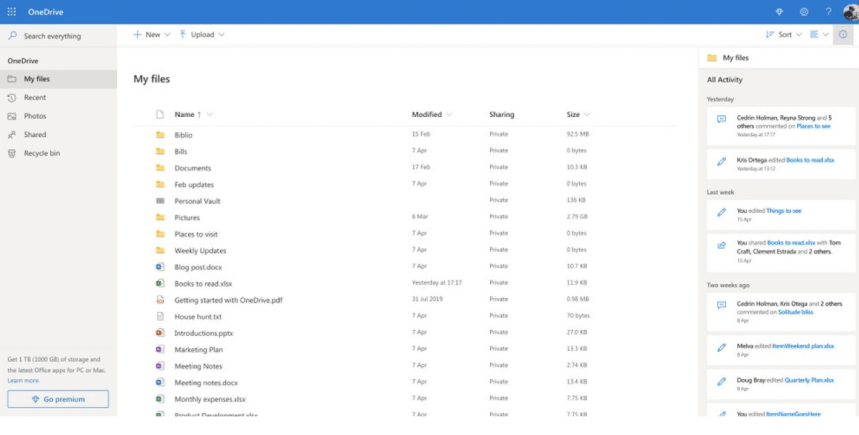Screen dimensions: 859x435
Task: Expand the Size column dropdown
Action: pyautogui.click(x=587, y=115)
